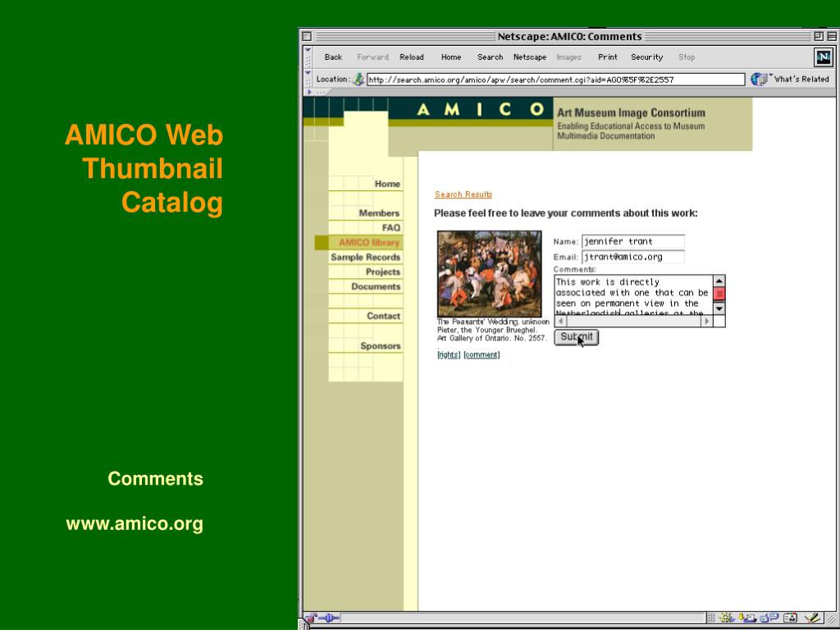Click into the Email field
Viewport: 840px width, 630px height.
(633, 257)
